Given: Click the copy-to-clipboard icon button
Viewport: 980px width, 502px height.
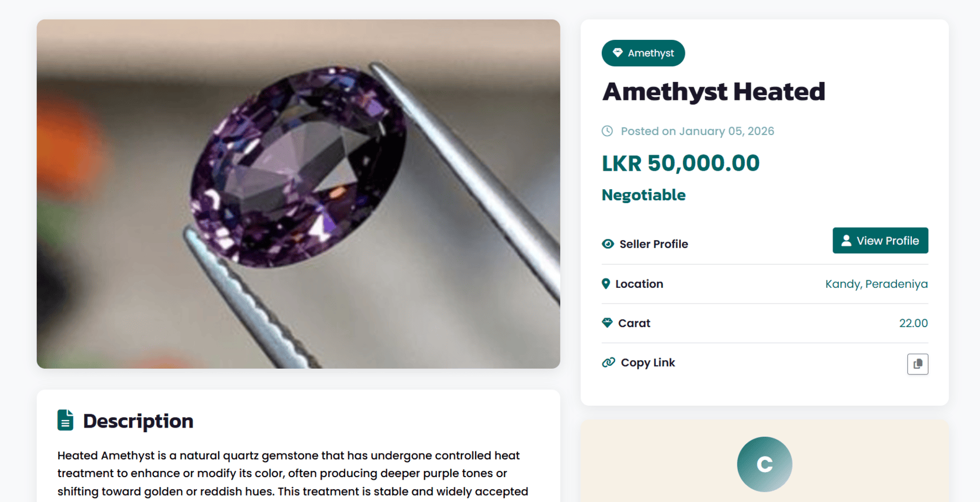Looking at the screenshot, I should tap(918, 364).
